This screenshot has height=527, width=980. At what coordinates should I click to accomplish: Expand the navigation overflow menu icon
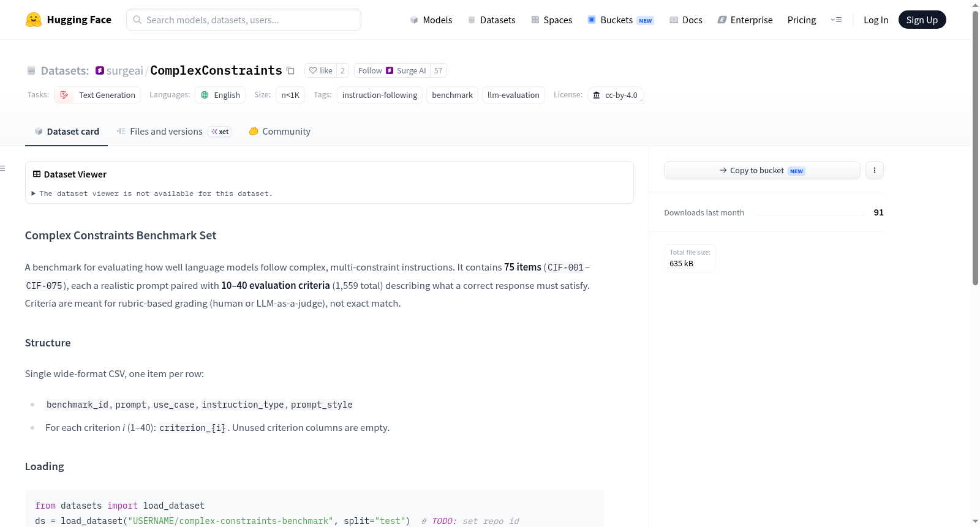[836, 20]
